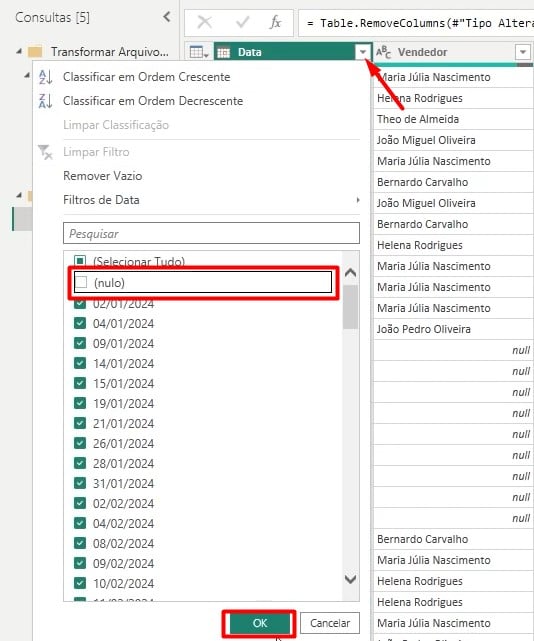Click the fx function icon
This screenshot has width=534, height=641.
276,22
